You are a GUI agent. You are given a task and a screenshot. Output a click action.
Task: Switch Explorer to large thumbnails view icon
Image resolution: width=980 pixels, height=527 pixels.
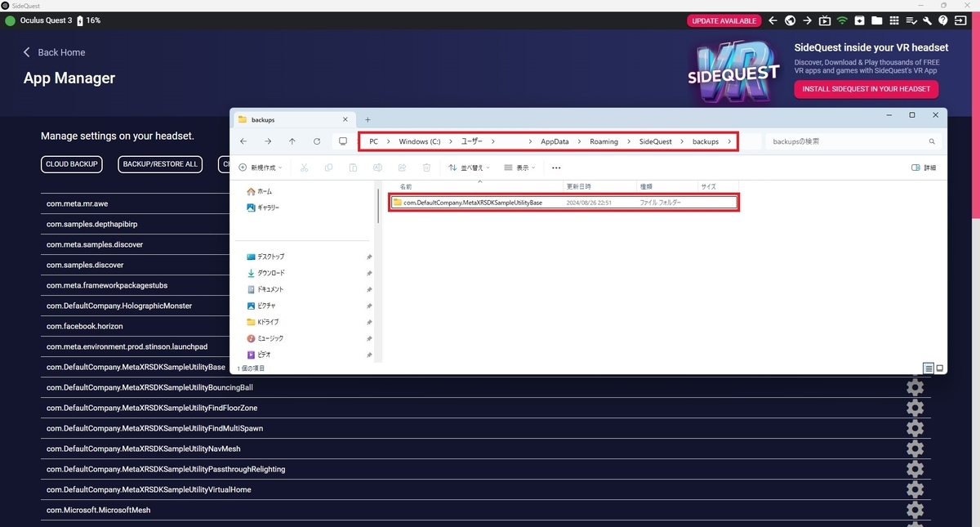940,368
